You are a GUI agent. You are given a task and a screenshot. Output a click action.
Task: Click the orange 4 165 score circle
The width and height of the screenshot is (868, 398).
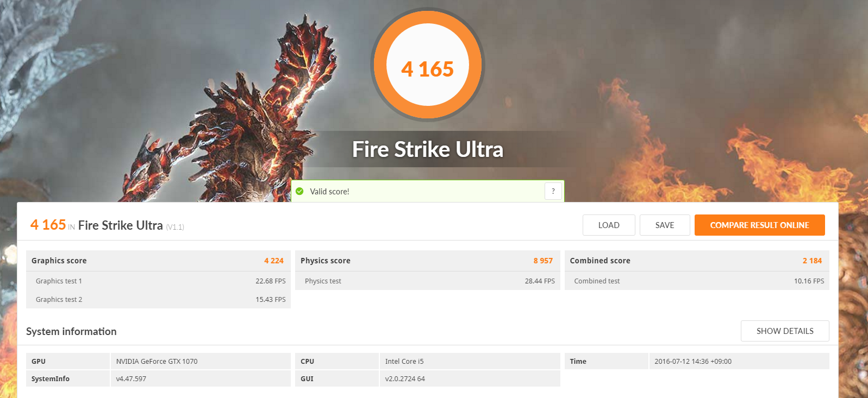pyautogui.click(x=428, y=65)
